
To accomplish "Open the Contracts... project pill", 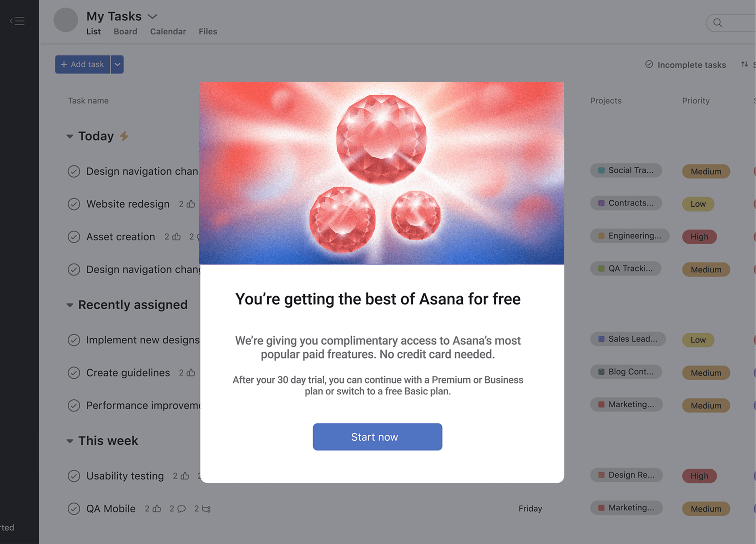I will pyautogui.click(x=626, y=203).
